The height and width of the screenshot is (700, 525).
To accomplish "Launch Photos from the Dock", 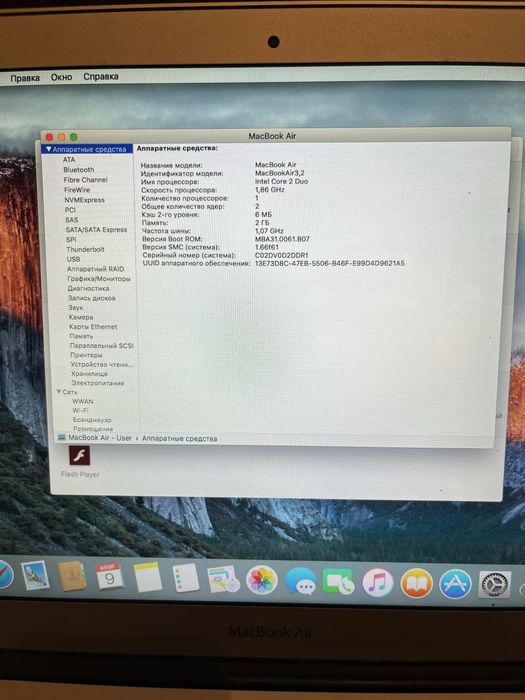I will (262, 580).
